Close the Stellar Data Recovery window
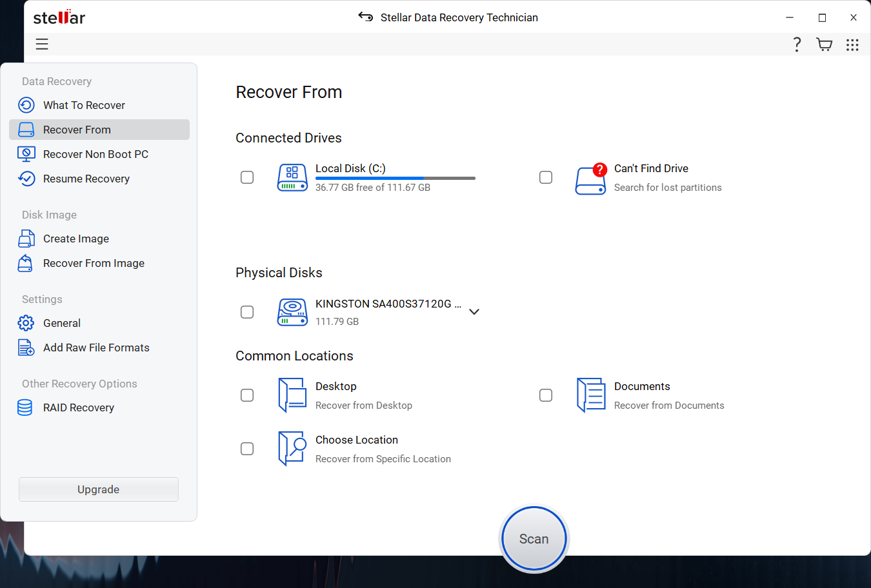Viewport: 871px width, 588px height. point(854,17)
